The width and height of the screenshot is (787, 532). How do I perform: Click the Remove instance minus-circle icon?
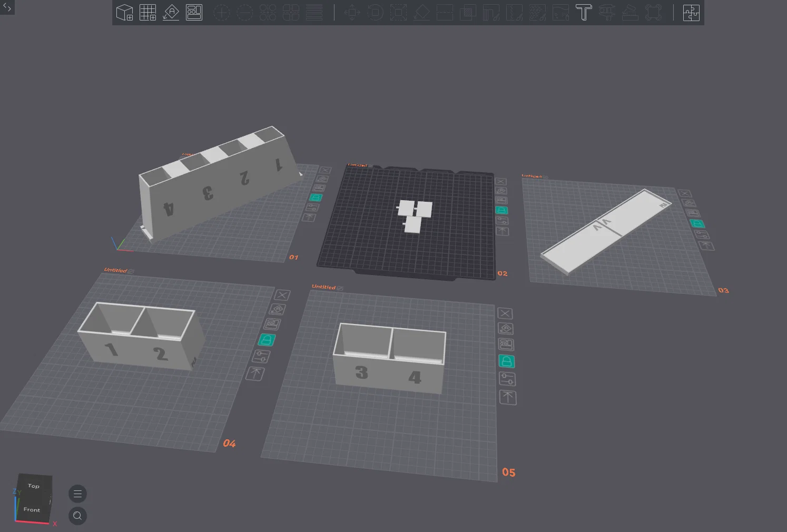tap(244, 12)
